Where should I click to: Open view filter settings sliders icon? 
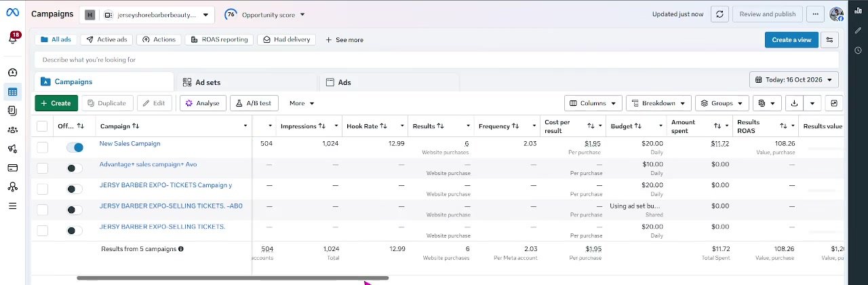point(829,40)
